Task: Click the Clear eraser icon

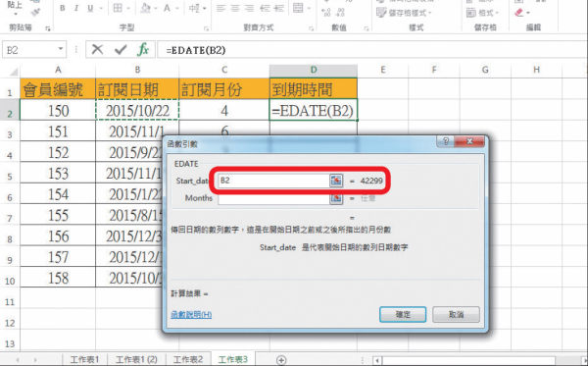Action: (519, 13)
